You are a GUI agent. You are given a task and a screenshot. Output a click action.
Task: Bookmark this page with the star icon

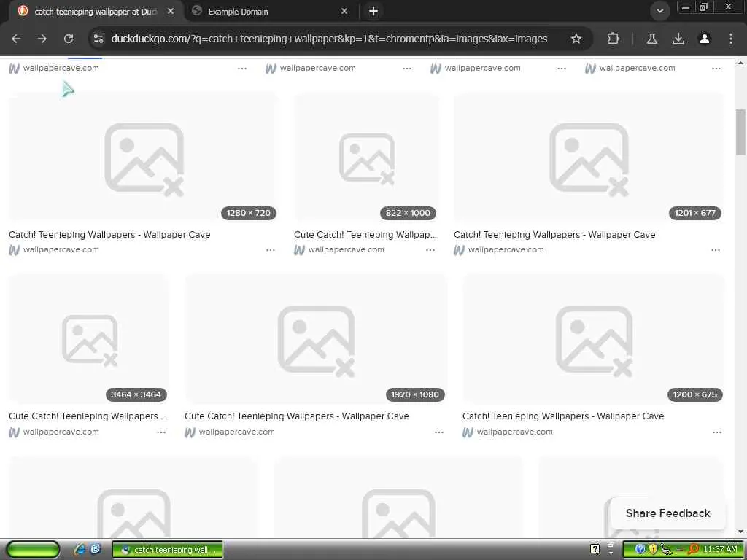[x=576, y=39]
